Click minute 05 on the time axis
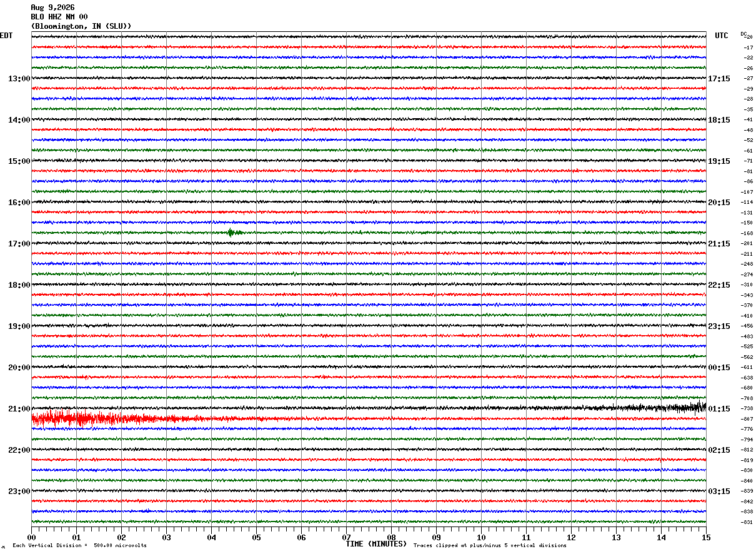 click(x=256, y=537)
